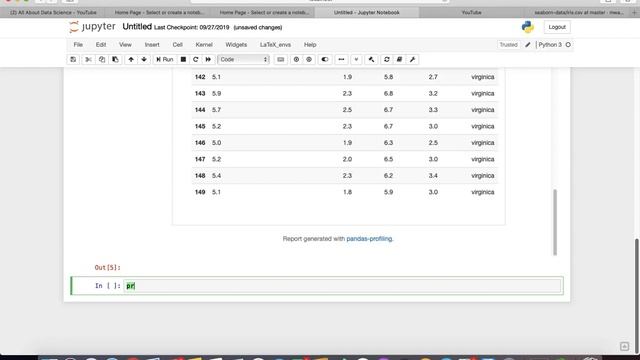
Task: Click virginica in row 146
Action: click(482, 143)
